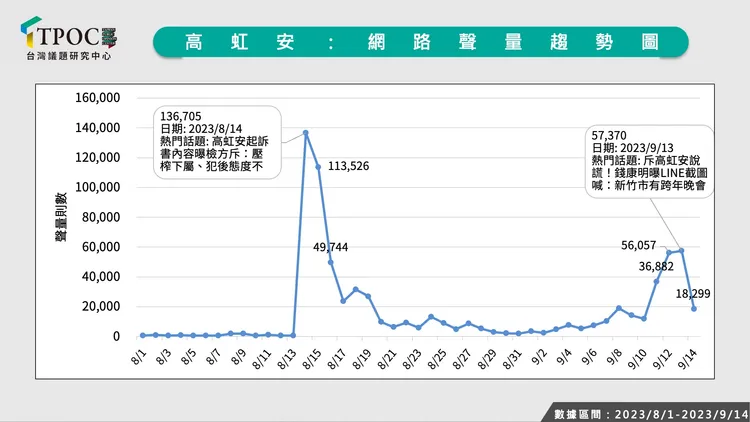Click x-axis date label 8/7
Viewport: 750px width, 422px height.
coord(213,357)
